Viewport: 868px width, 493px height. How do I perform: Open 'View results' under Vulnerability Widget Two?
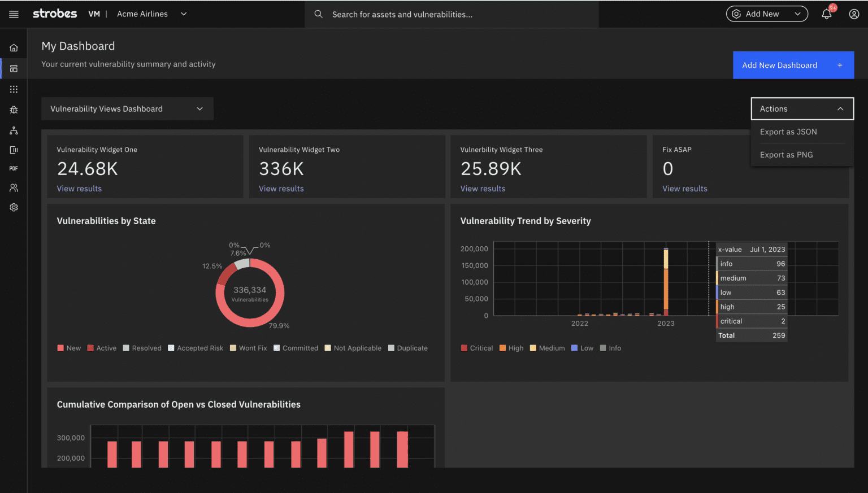[x=281, y=188]
